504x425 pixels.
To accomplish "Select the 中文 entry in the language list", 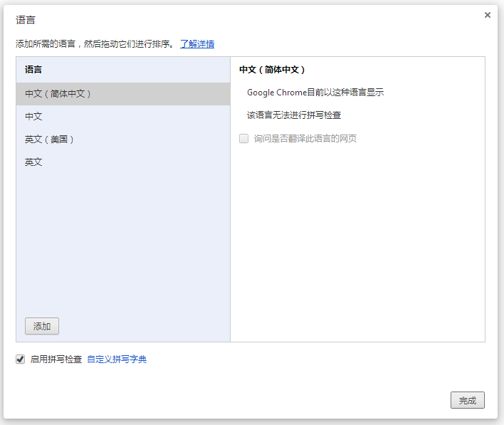I will pos(33,117).
